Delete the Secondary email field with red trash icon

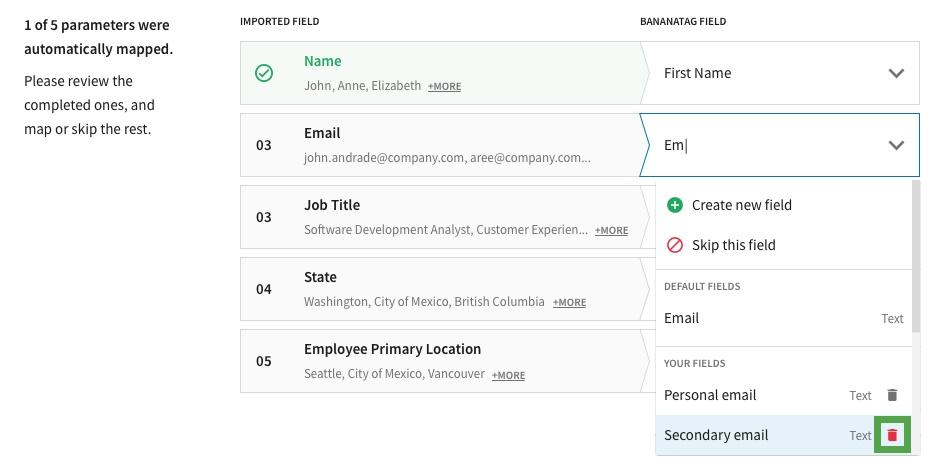tap(892, 434)
